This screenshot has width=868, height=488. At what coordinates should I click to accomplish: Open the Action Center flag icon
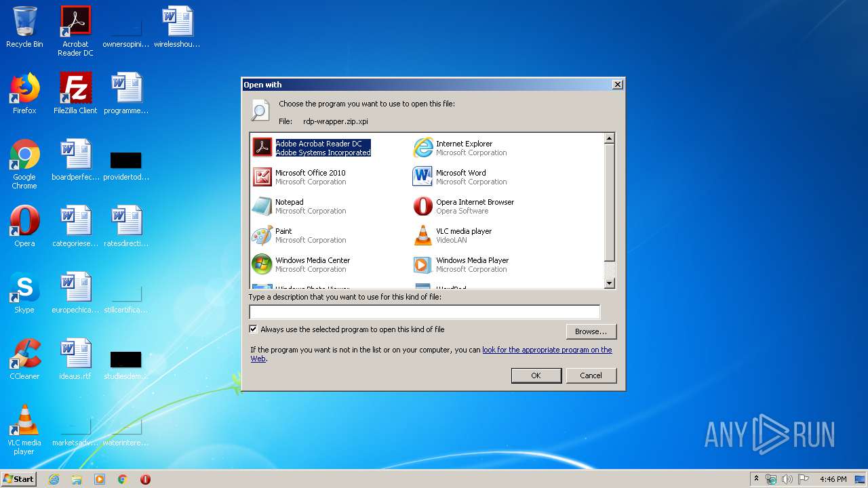pos(803,479)
